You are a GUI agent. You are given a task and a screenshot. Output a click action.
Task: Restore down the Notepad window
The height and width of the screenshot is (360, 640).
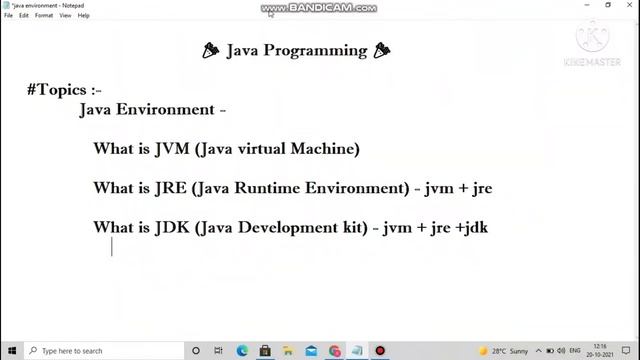pos(608,5)
